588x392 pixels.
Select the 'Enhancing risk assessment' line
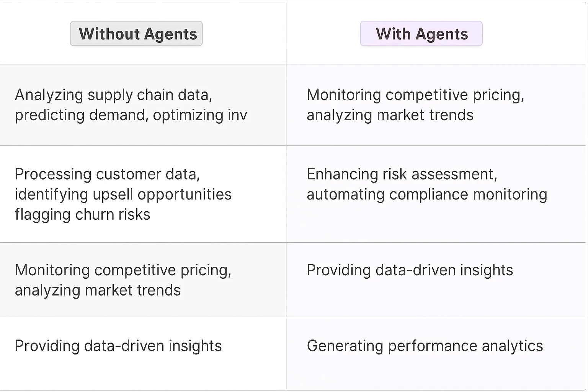click(x=402, y=174)
